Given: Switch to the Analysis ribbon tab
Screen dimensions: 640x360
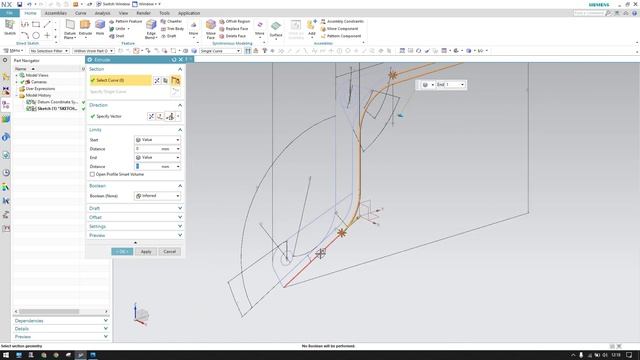Looking at the screenshot, I should point(102,13).
